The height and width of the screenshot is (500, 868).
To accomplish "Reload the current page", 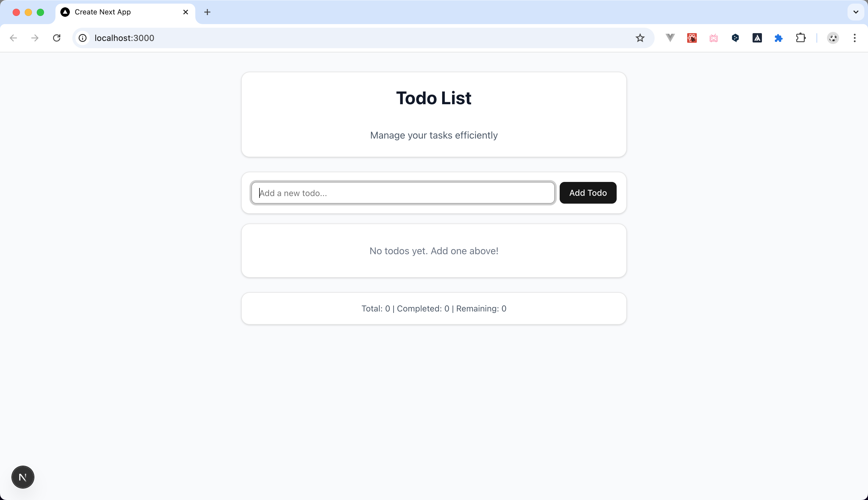I will pyautogui.click(x=57, y=38).
